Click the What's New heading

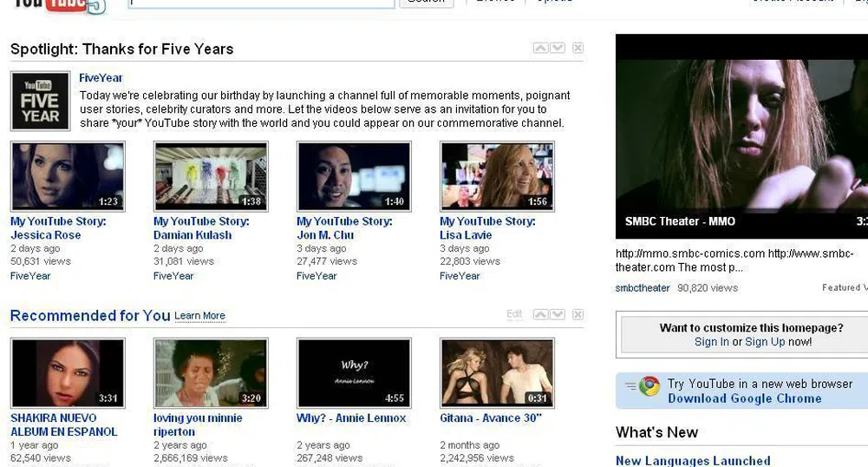click(656, 432)
